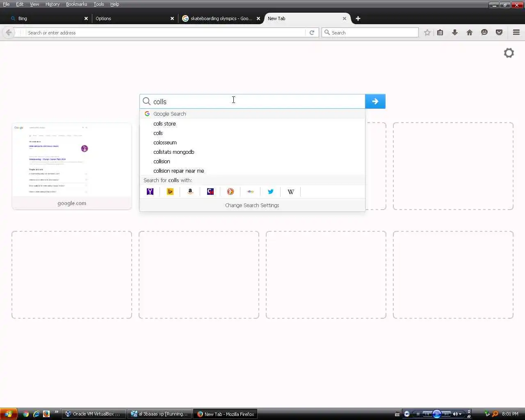
Task: Go to Home page icon
Action: point(470,32)
